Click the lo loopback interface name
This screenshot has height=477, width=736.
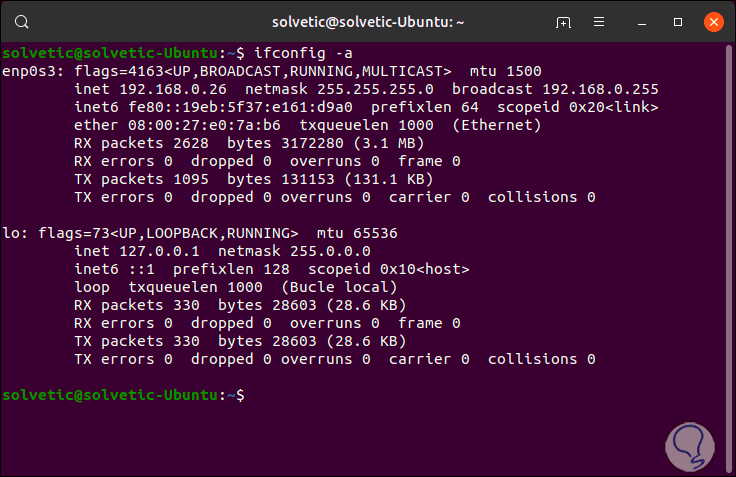click(x=10, y=233)
